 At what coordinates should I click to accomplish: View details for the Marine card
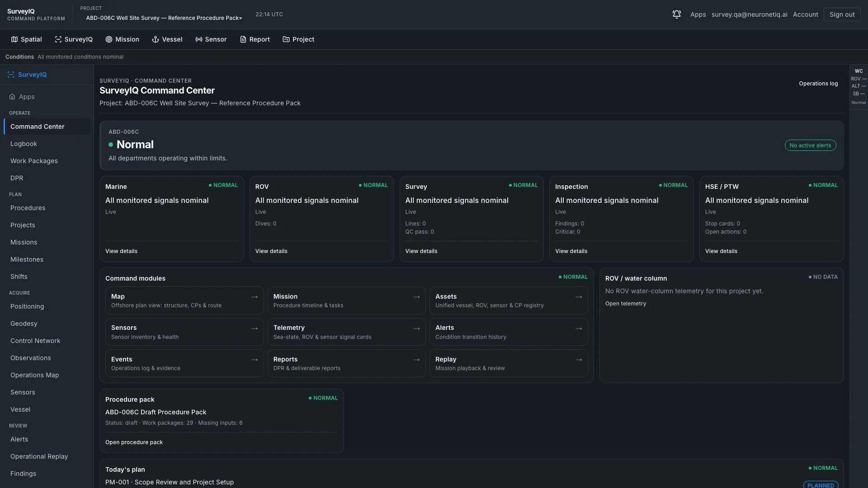[x=121, y=251]
